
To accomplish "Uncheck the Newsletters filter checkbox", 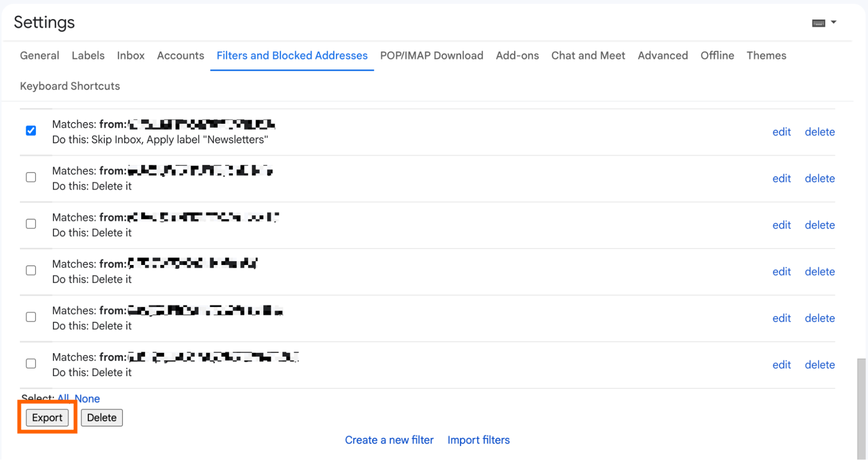I will pos(31,131).
